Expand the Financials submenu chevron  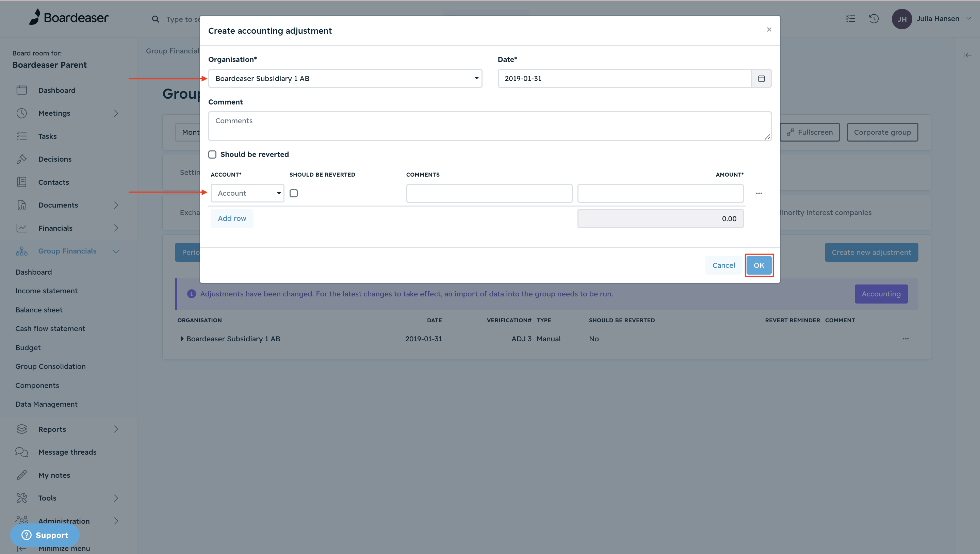click(116, 228)
